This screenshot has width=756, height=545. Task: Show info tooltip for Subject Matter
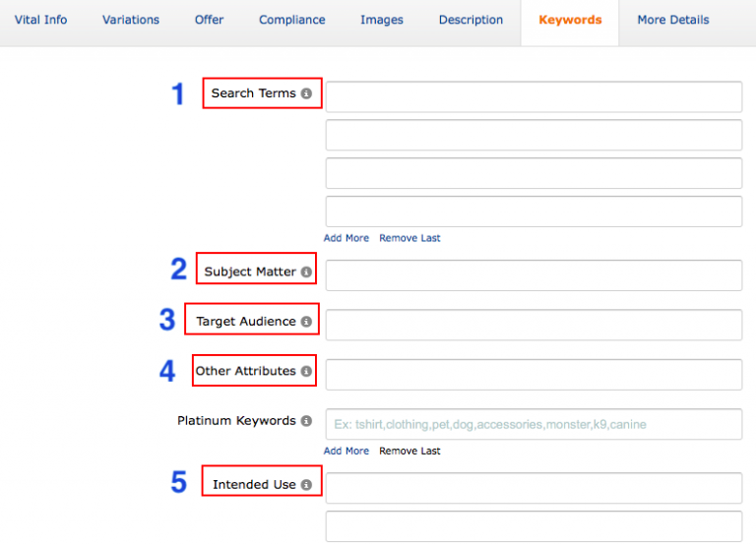click(x=307, y=272)
